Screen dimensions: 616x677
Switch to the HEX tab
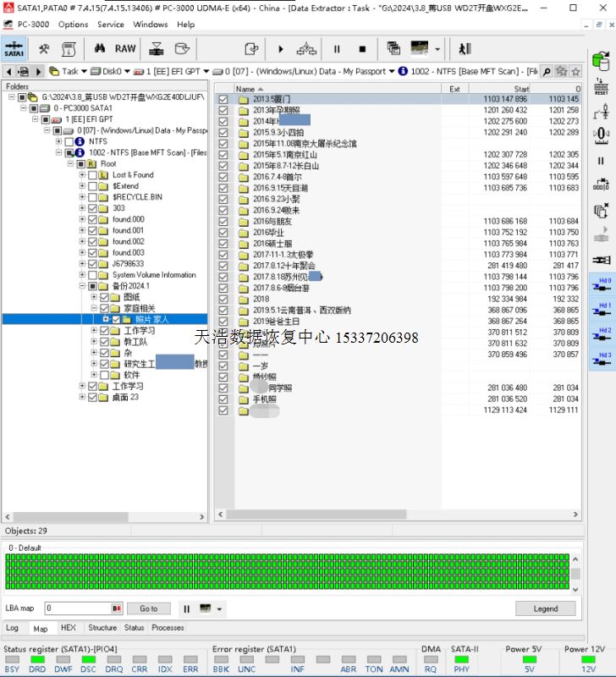[x=68, y=628]
